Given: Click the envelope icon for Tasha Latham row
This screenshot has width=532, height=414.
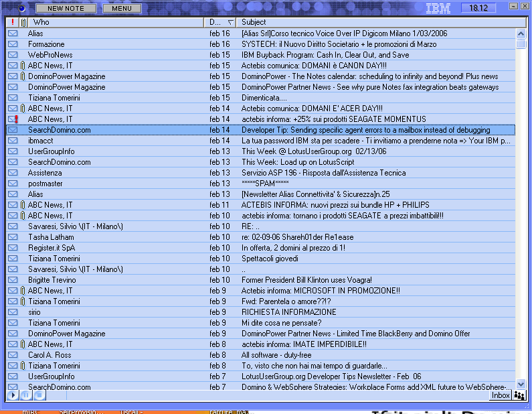Looking at the screenshot, I should [x=13, y=237].
